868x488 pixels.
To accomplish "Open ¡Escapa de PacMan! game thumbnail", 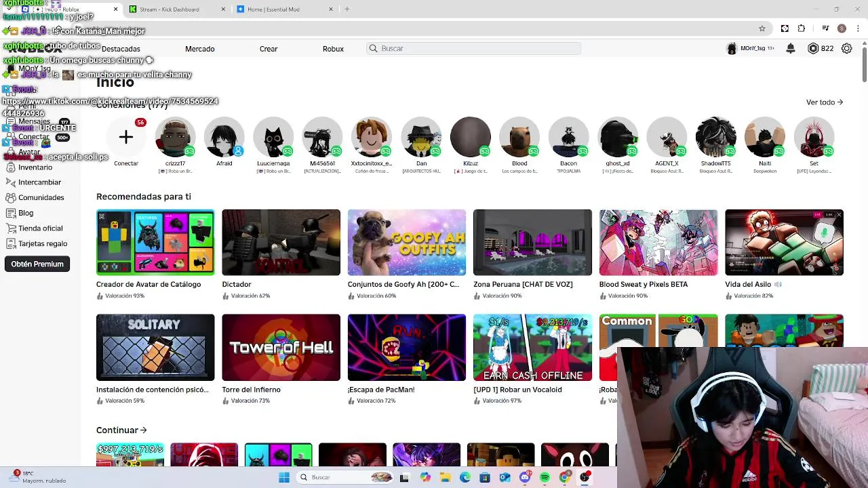I will 407,348.
